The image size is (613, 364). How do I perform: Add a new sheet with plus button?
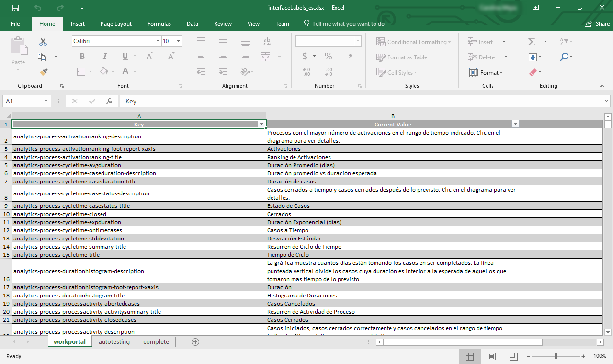195,342
